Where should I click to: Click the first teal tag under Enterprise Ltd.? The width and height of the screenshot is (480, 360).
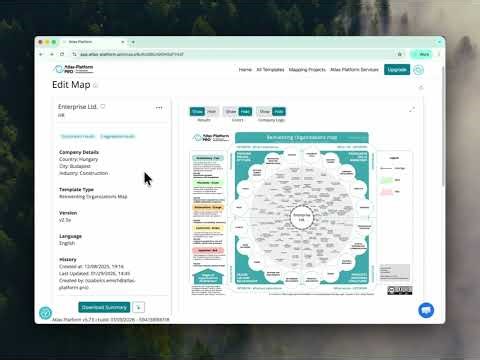pos(78,136)
